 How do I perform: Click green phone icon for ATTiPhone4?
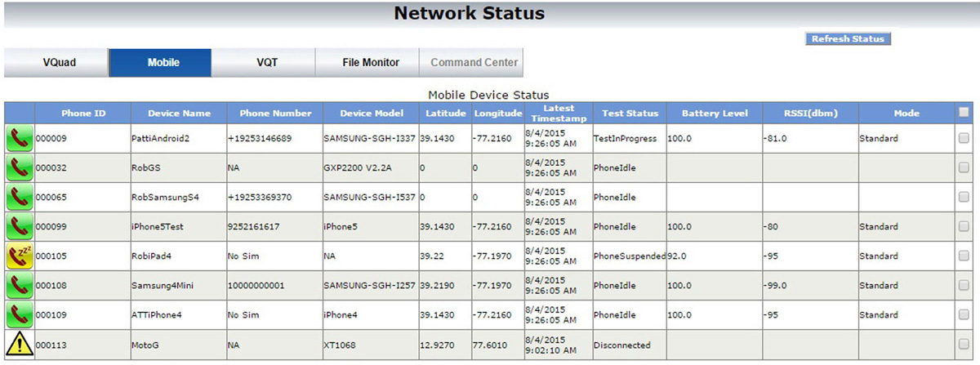(x=19, y=315)
